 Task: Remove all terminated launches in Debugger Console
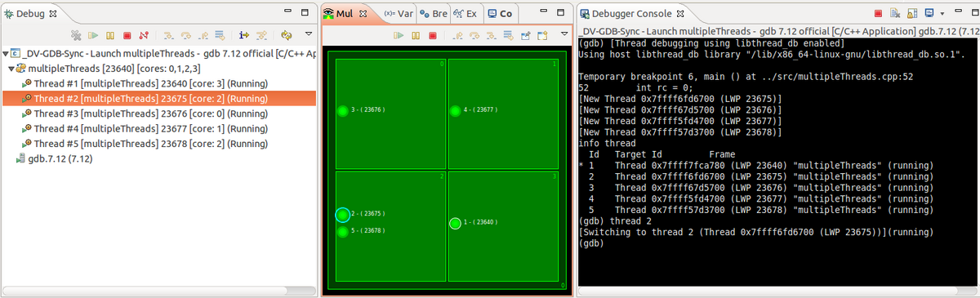coord(895,14)
